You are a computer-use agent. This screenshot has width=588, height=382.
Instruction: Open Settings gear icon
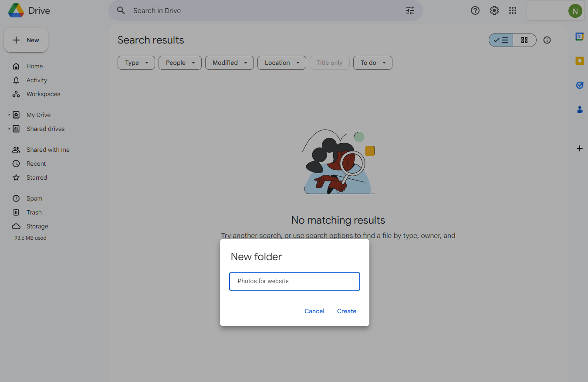(494, 10)
